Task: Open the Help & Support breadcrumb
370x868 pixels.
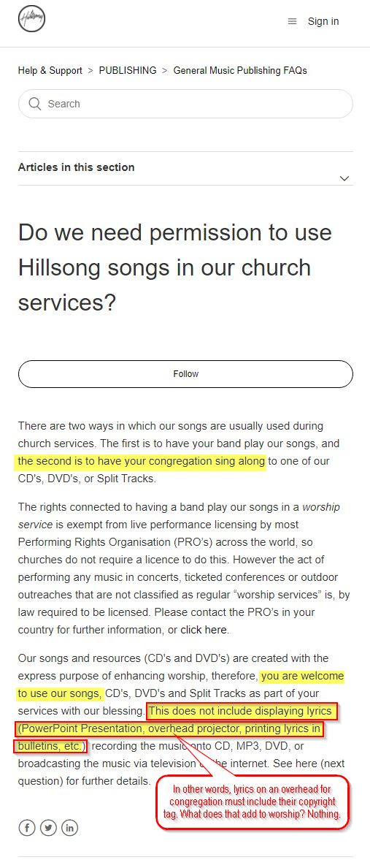Action: [x=50, y=70]
